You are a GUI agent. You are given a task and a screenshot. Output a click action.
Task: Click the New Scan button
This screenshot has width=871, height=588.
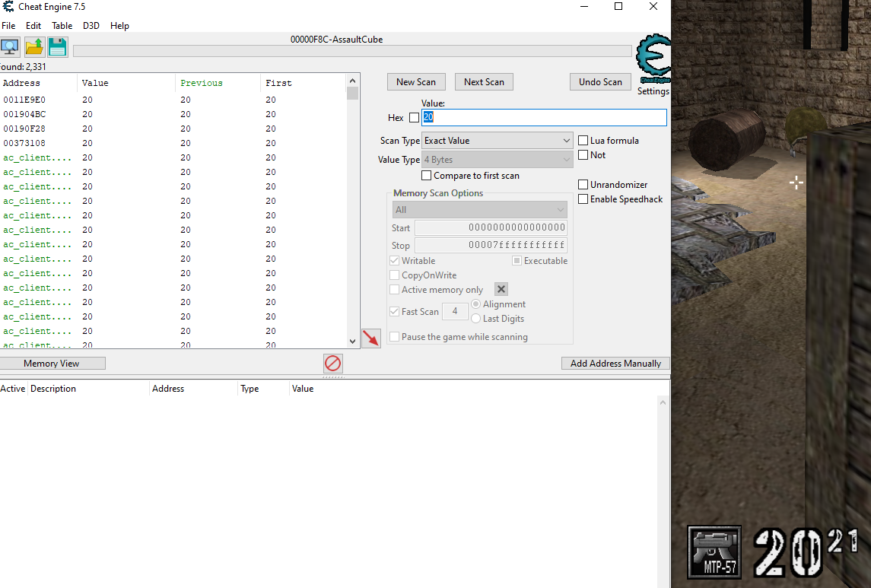point(416,81)
